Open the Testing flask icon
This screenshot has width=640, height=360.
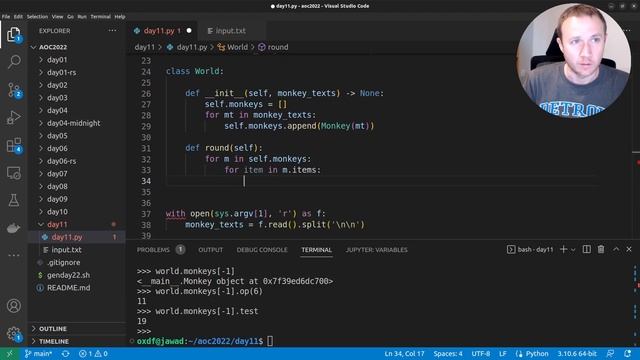pyautogui.click(x=13, y=200)
